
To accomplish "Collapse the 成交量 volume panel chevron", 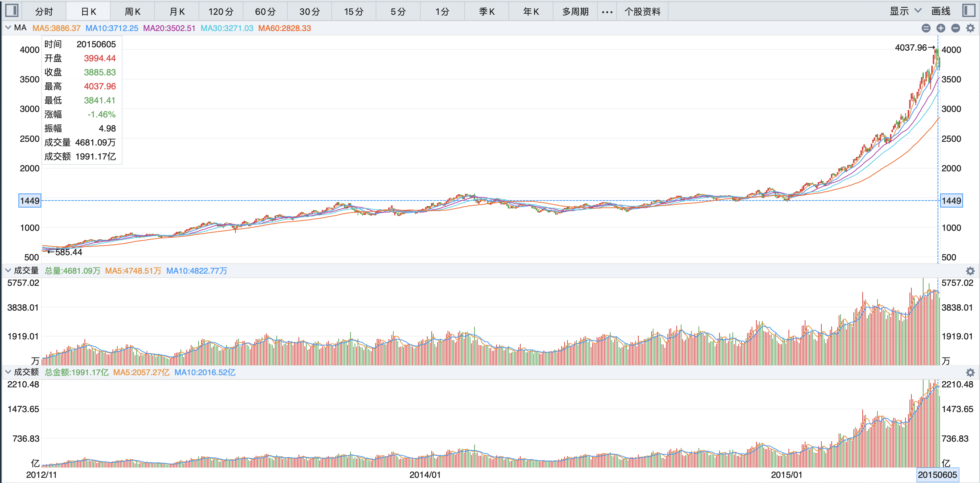I will coord(8,271).
